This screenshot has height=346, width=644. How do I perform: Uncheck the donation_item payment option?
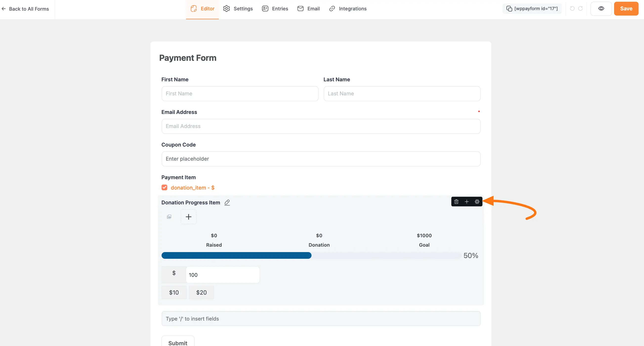click(165, 187)
